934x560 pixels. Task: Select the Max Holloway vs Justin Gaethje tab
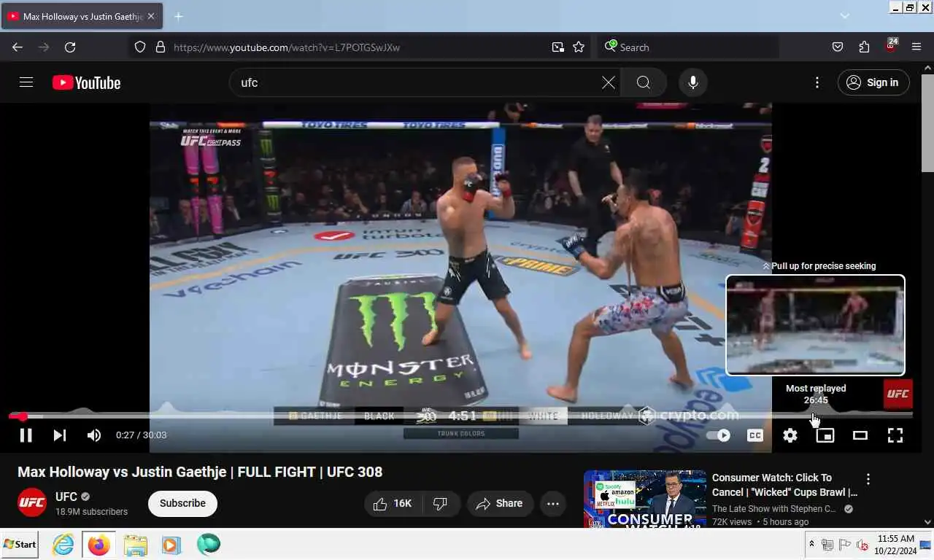(x=82, y=16)
